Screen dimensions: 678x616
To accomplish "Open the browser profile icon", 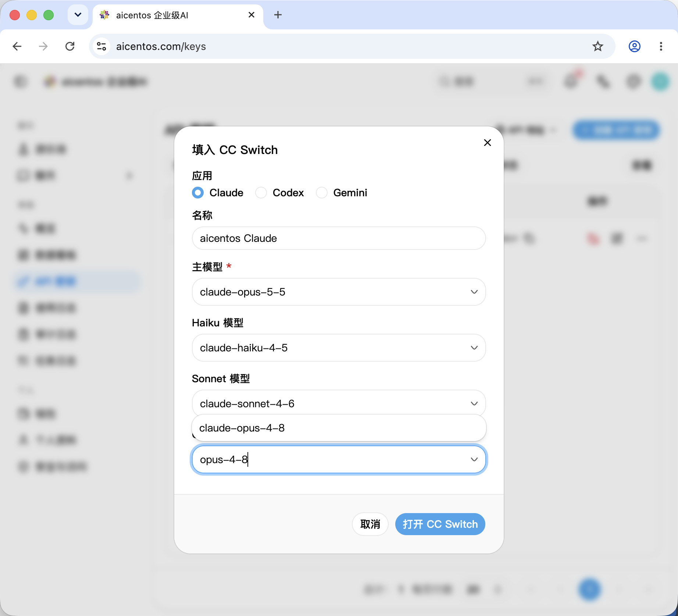I will (x=634, y=46).
